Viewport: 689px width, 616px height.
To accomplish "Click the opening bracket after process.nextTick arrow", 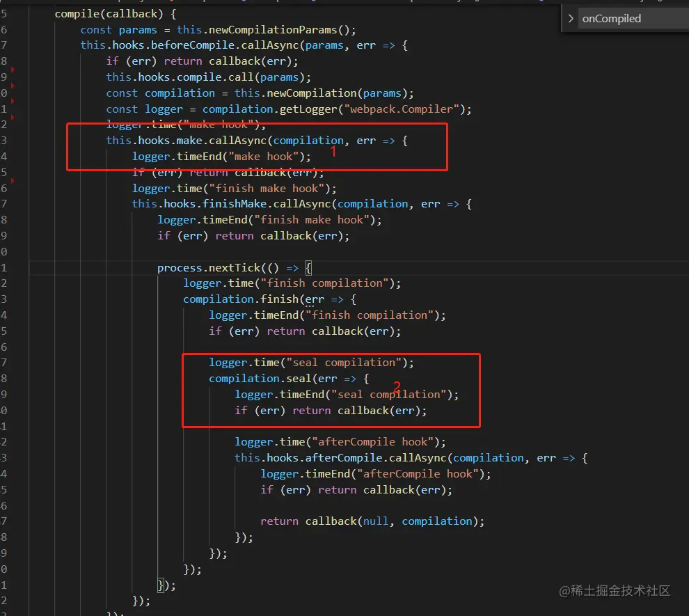I will (308, 267).
